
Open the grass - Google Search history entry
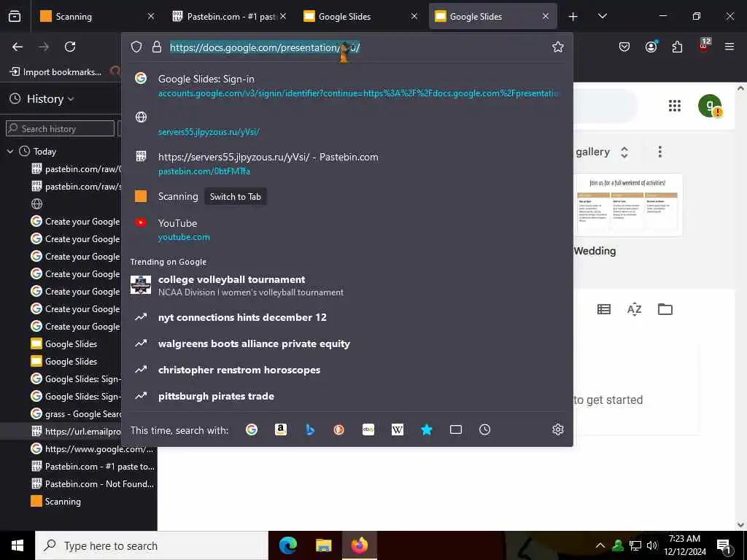tap(76, 414)
